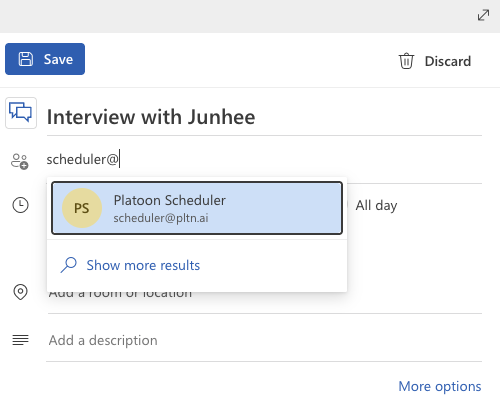Viewport: 500px width, 408px height.
Task: Click the Add a description field
Action: tap(265, 340)
